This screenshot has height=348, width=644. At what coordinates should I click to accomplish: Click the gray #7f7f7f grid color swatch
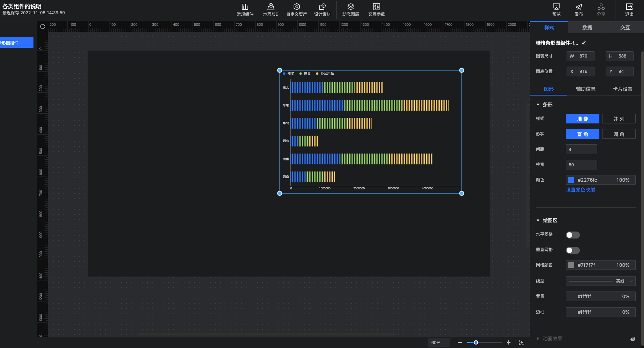point(571,265)
